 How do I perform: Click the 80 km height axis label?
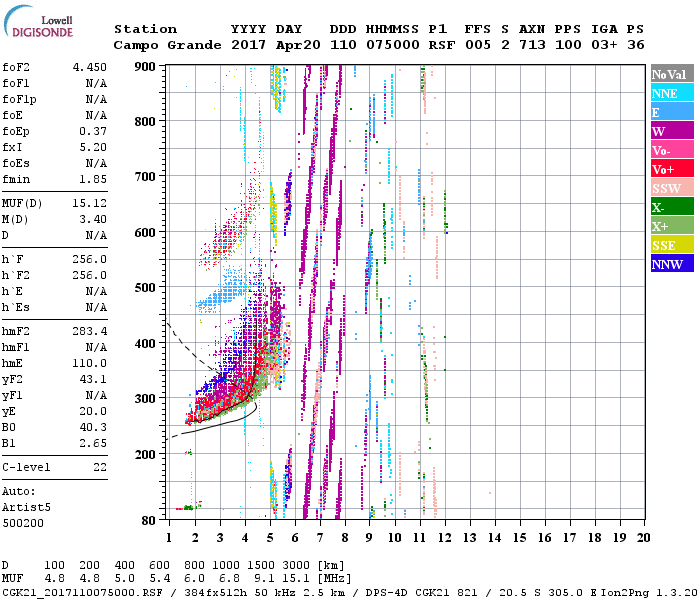pos(149,520)
